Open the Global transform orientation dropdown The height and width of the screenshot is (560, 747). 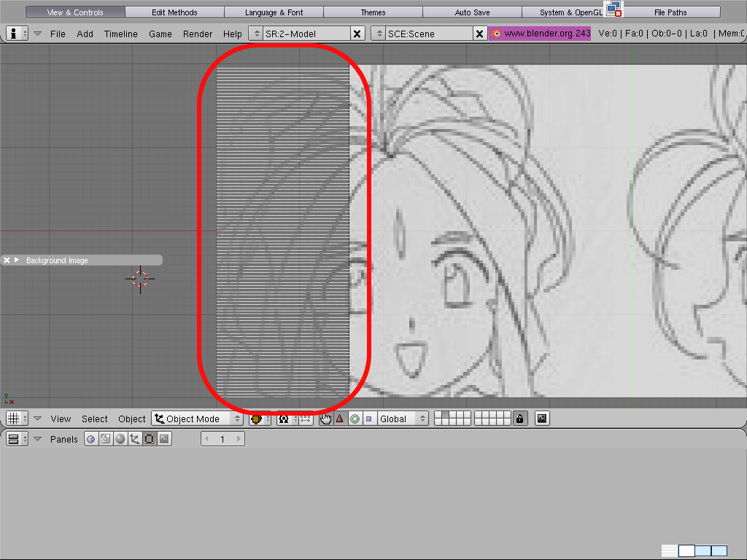pyautogui.click(x=402, y=419)
